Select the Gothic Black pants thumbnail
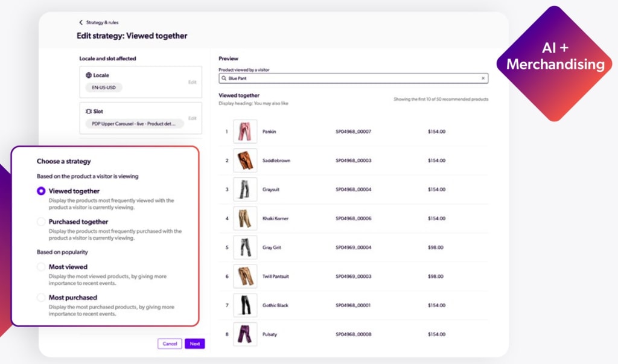 [245, 305]
